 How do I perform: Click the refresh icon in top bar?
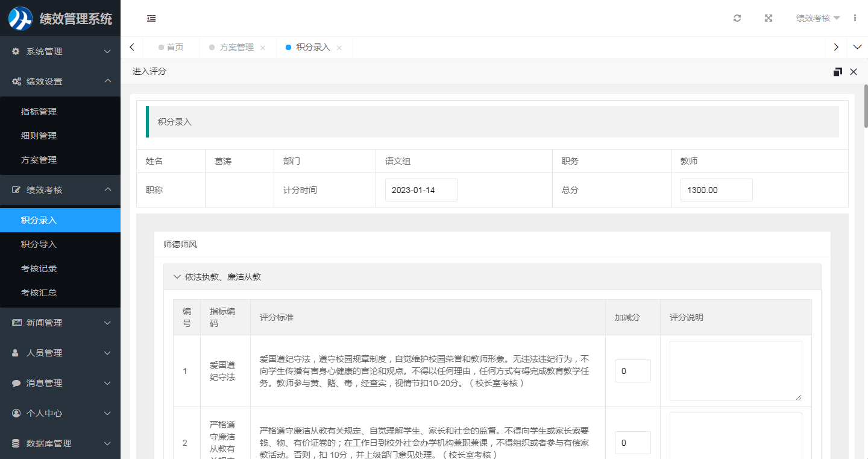[737, 18]
